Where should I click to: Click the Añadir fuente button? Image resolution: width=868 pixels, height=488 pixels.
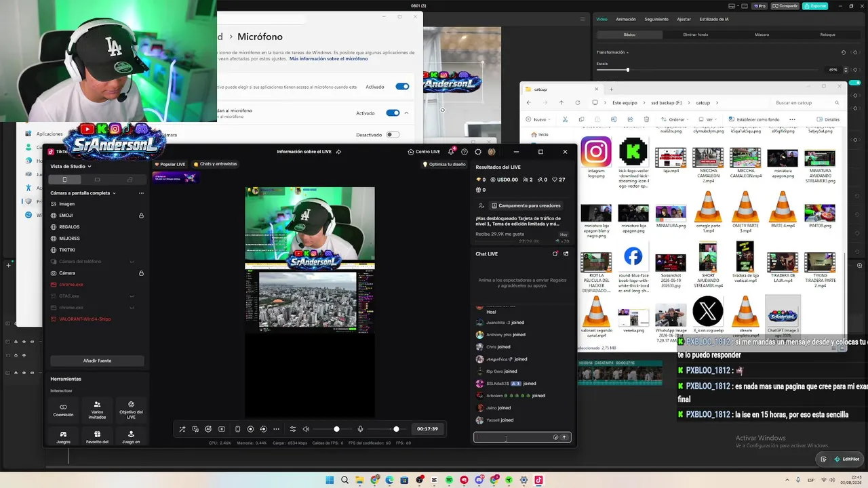coord(97,361)
